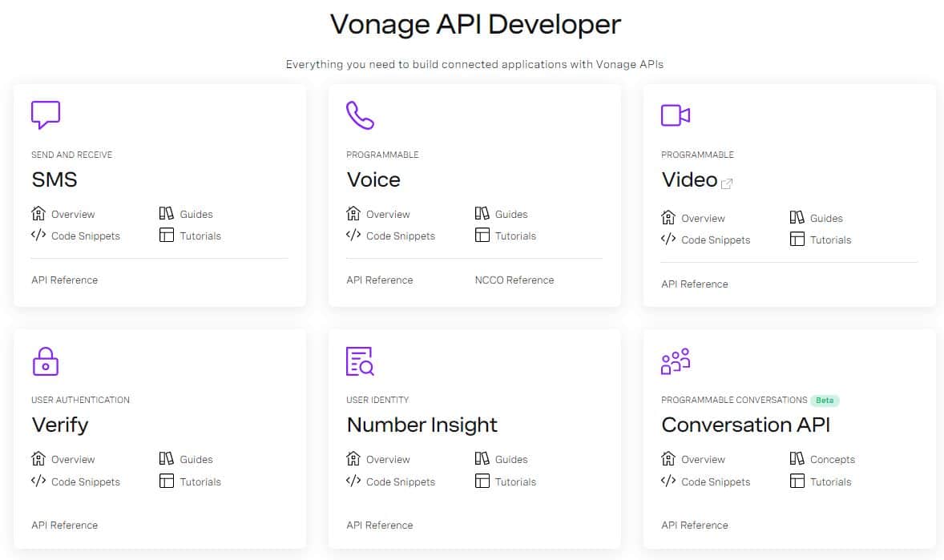Screen dimensions: 944x560
Task: Click the books icon in Verify card
Action: 166,459
